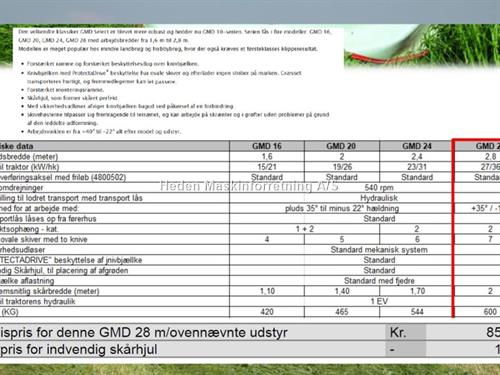Click the Heden Maskinforretning A/S watermark

coord(249,186)
